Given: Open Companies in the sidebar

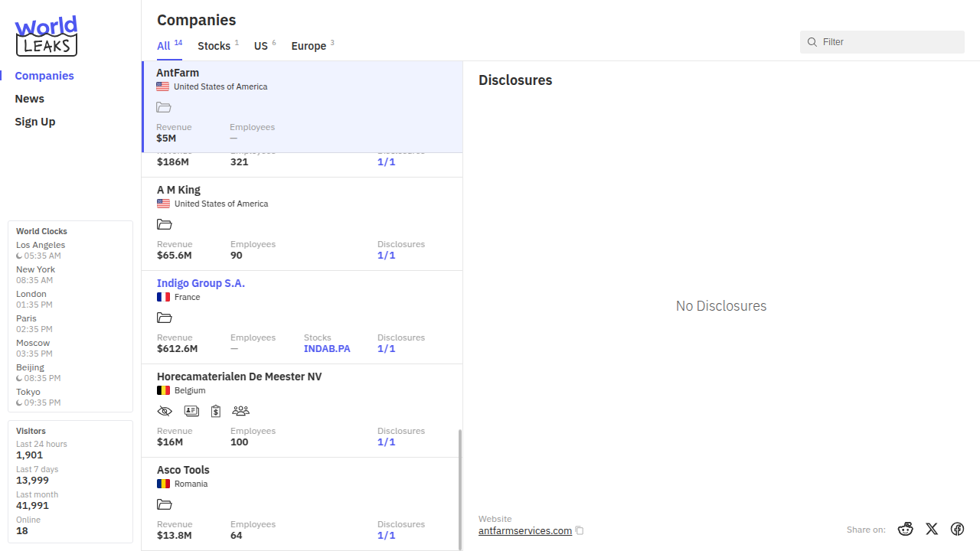Looking at the screenshot, I should (x=44, y=76).
